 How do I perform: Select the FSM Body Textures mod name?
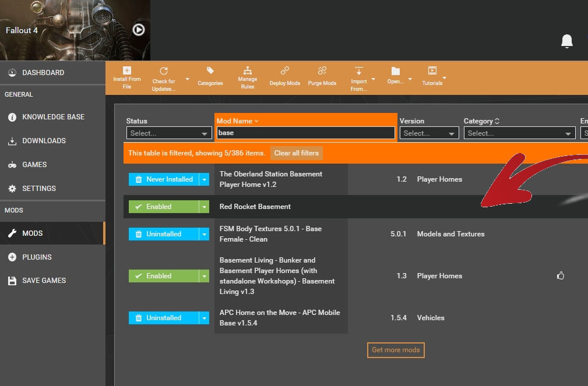tap(270, 234)
